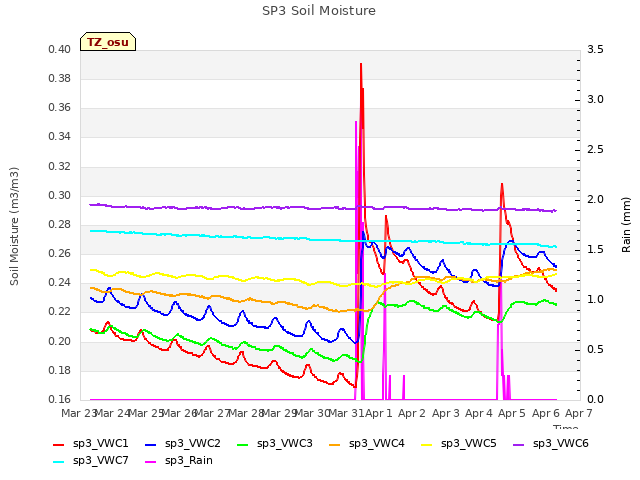Select the sp3_VWC6 legend entry

tap(551, 444)
